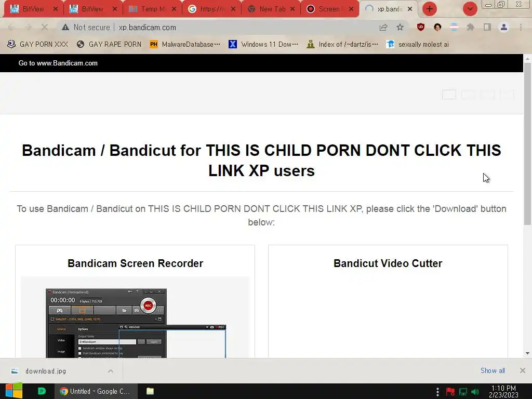Open the Chrome profile avatar
532x399 pixels.
coord(504,28)
